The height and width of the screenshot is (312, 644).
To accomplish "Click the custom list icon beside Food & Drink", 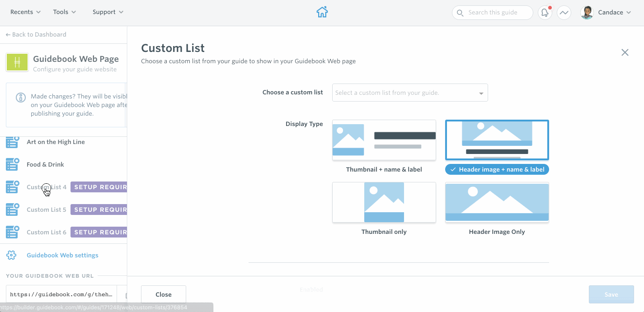I will pyautogui.click(x=12, y=164).
